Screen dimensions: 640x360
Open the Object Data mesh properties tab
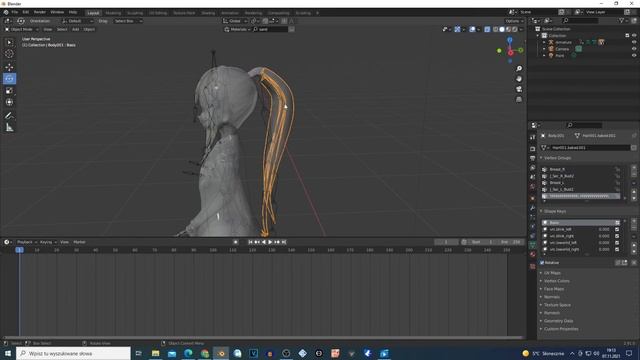pos(533,245)
